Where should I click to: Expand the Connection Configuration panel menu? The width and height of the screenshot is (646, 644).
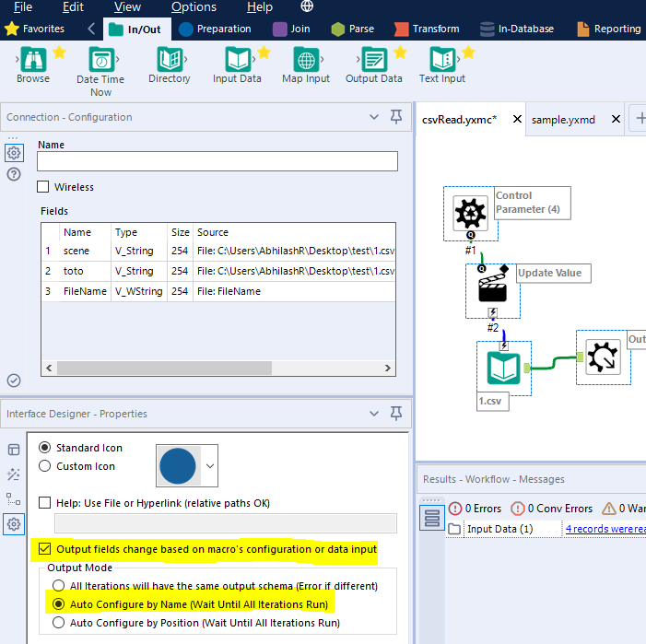click(x=374, y=117)
